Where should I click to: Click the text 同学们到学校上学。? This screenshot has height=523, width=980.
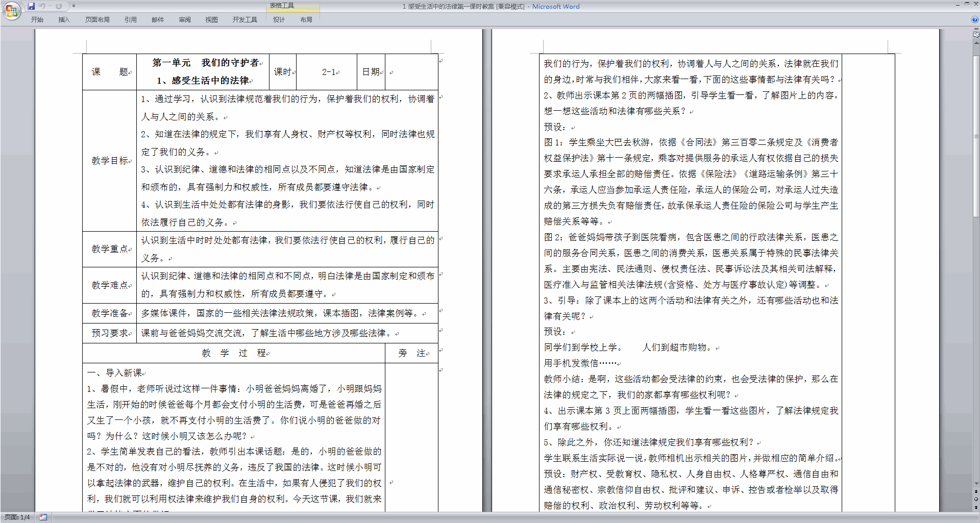click(583, 347)
